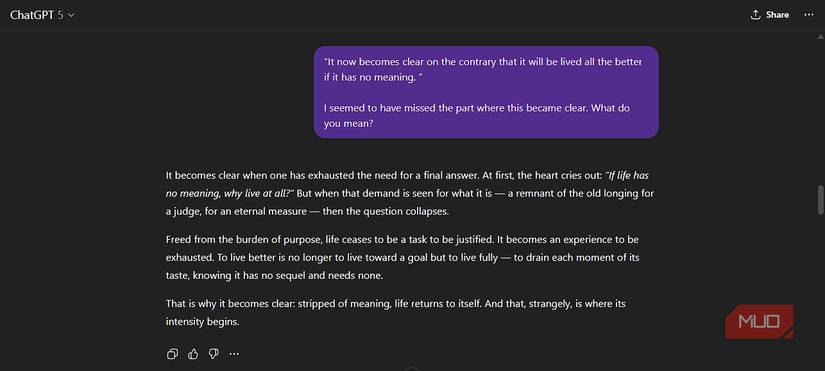Select the purple user message bubble

486,92
